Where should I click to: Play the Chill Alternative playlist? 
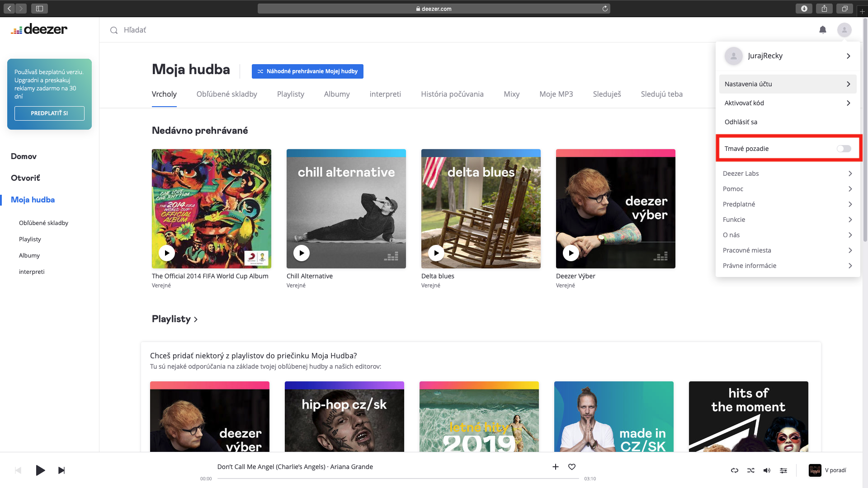click(x=302, y=253)
